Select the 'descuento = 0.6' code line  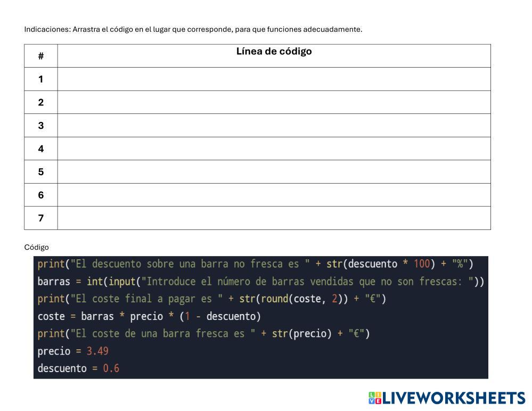(x=78, y=368)
